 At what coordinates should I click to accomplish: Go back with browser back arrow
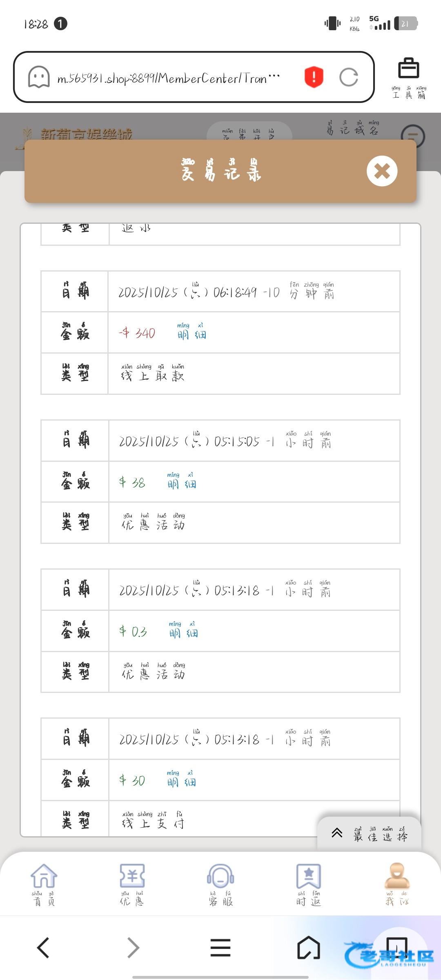point(43,947)
